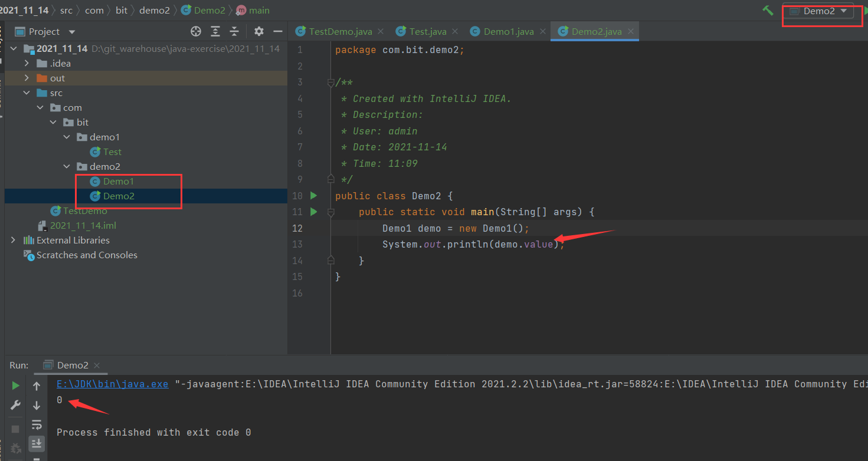Screen dimensions: 868x461
Task: Click the 'Process finished with exit code 0' text
Action: pos(153,432)
